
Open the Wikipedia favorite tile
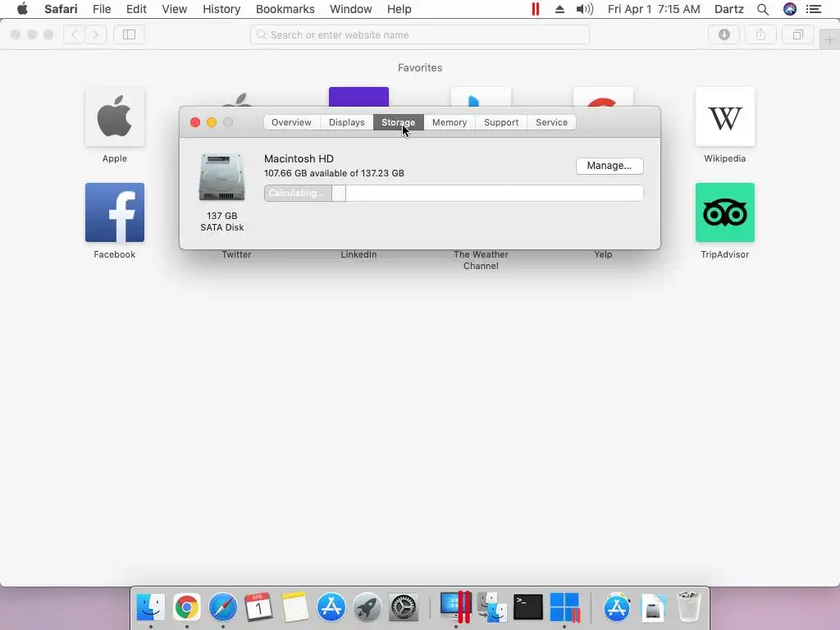tap(725, 116)
